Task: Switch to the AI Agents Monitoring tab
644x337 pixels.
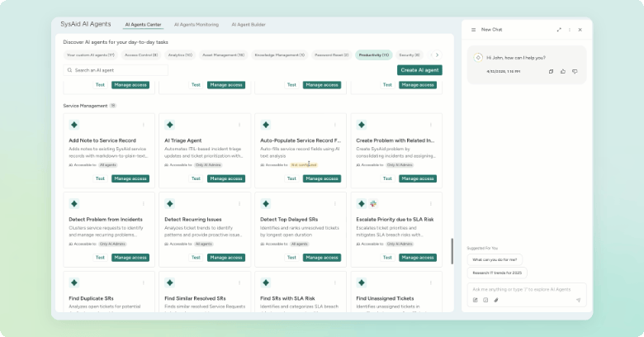Action: pos(197,25)
